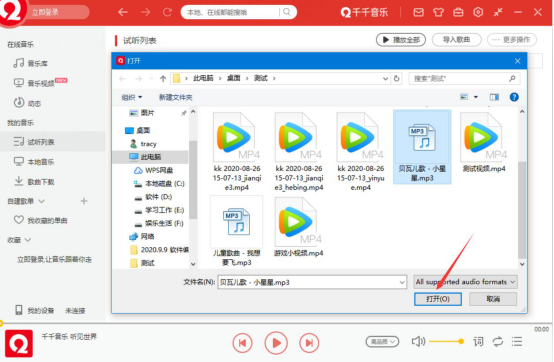This screenshot has height=362, width=554.
Task: Open help in file dialog
Action: pos(514,97)
